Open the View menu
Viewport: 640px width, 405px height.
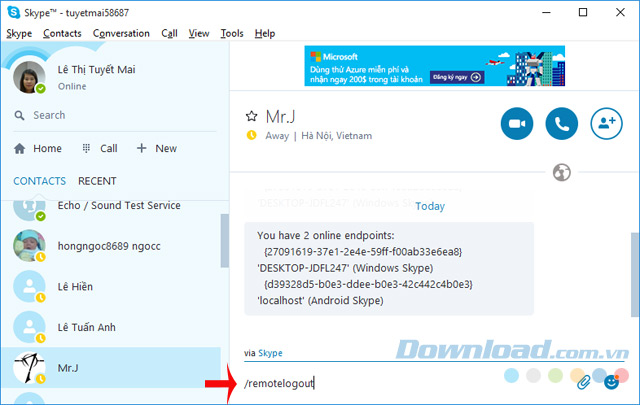tap(199, 33)
